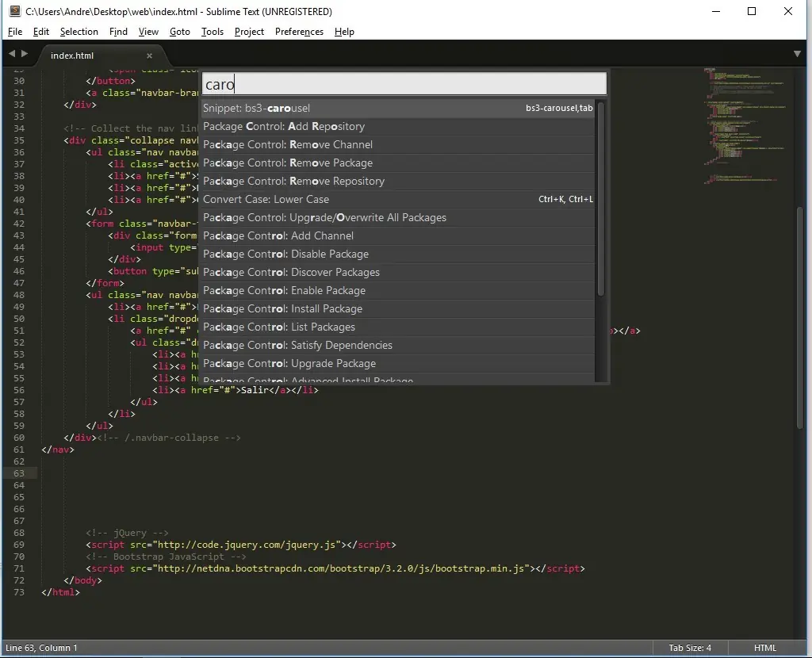The width and height of the screenshot is (812, 658).
Task: Click line number 63 in gutter
Action: [19, 473]
